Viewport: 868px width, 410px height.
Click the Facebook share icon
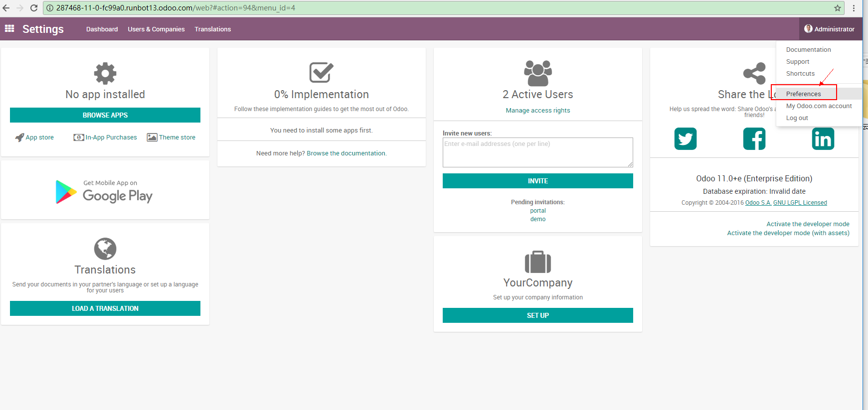[754, 139]
